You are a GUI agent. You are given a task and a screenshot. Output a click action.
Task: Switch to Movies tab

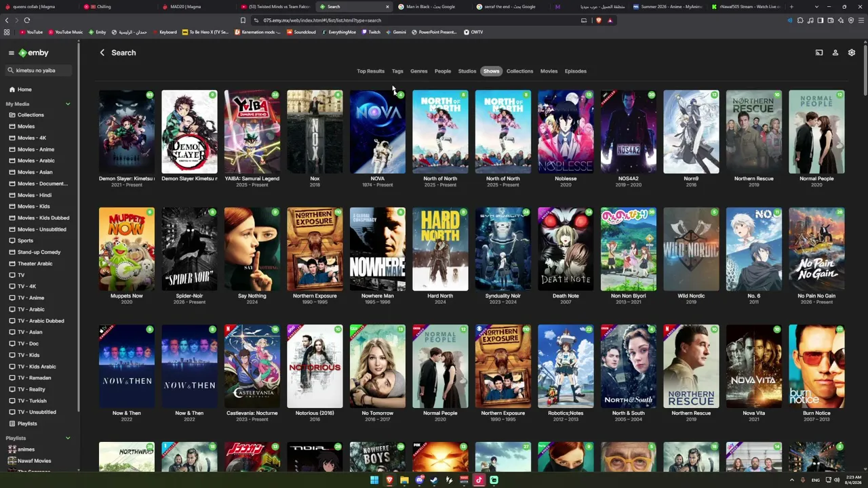(549, 71)
